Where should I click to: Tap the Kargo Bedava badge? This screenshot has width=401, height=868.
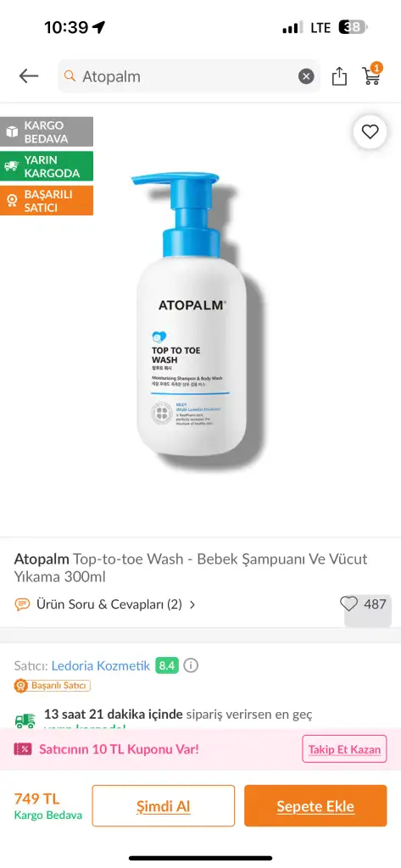click(47, 131)
